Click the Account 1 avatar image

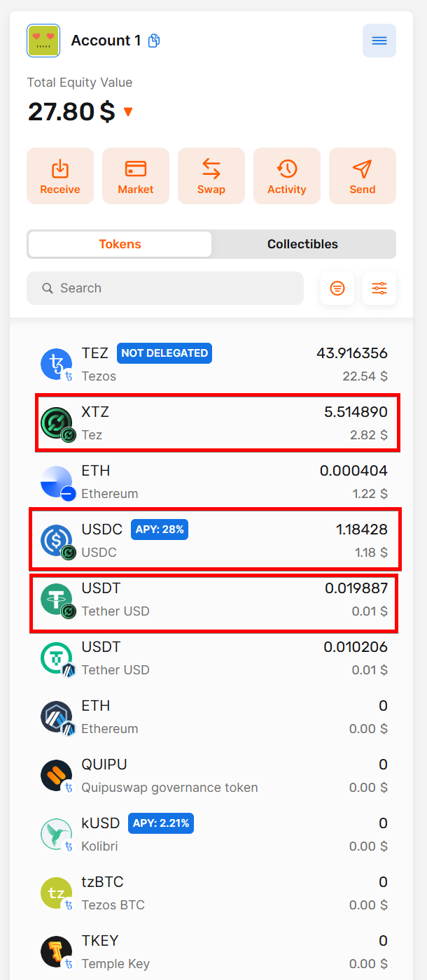(x=43, y=41)
